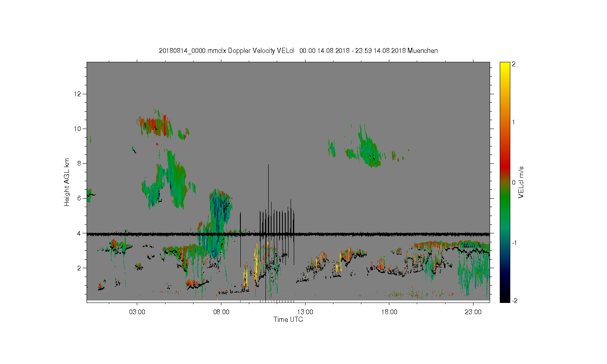Click the height tick label 8
Viewport: 607px width, 364px height.
tap(80, 163)
